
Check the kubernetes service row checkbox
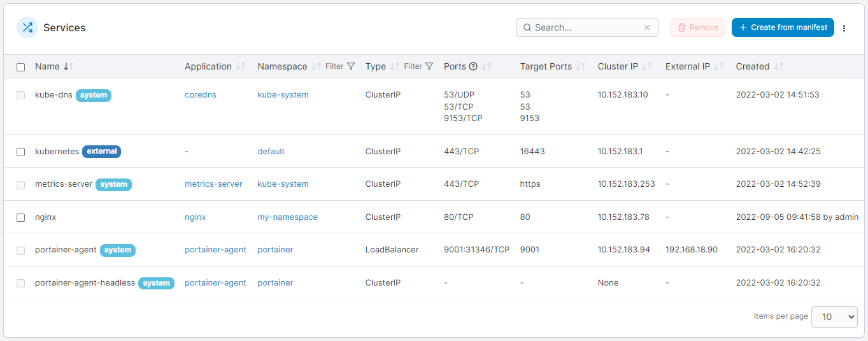coord(21,152)
